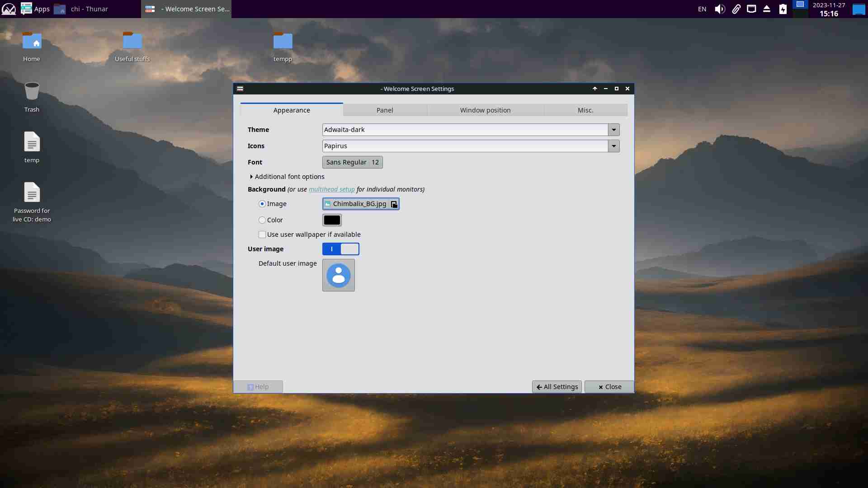The height and width of the screenshot is (488, 868).
Task: Open the Trash desktop icon
Action: [x=32, y=92]
